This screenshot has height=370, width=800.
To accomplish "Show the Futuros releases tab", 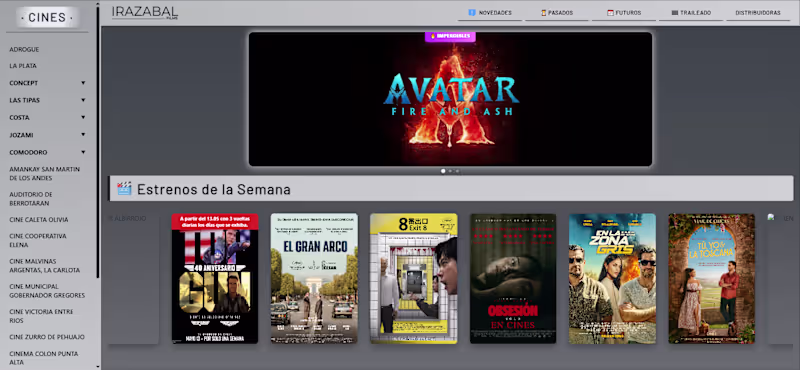I will click(x=623, y=13).
